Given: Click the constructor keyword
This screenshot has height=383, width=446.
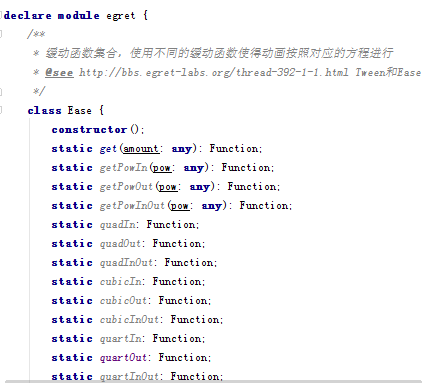Looking at the screenshot, I should pyautogui.click(x=89, y=129).
